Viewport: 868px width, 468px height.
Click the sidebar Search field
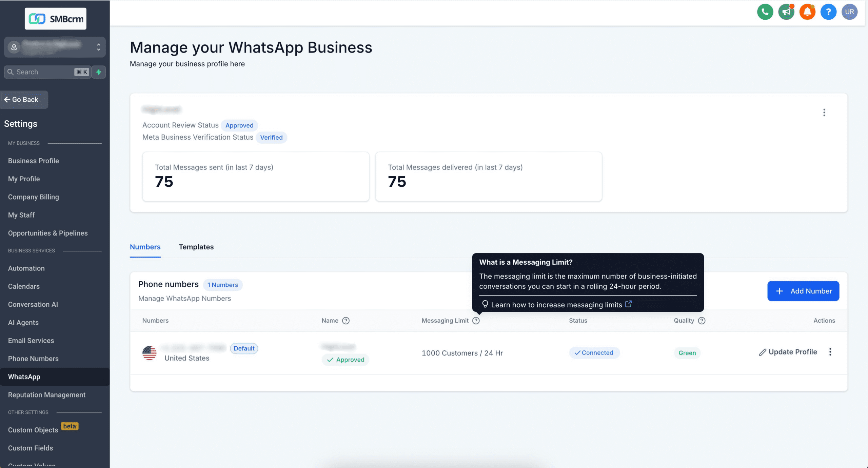click(47, 72)
